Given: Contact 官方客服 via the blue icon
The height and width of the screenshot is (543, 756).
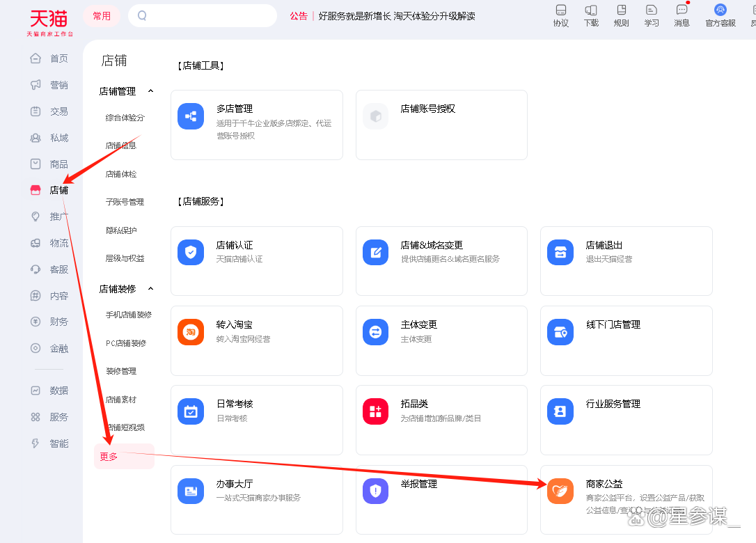Looking at the screenshot, I should [720, 10].
